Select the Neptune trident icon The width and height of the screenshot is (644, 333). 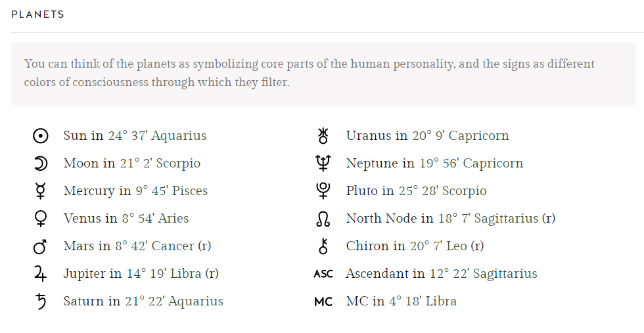click(323, 164)
